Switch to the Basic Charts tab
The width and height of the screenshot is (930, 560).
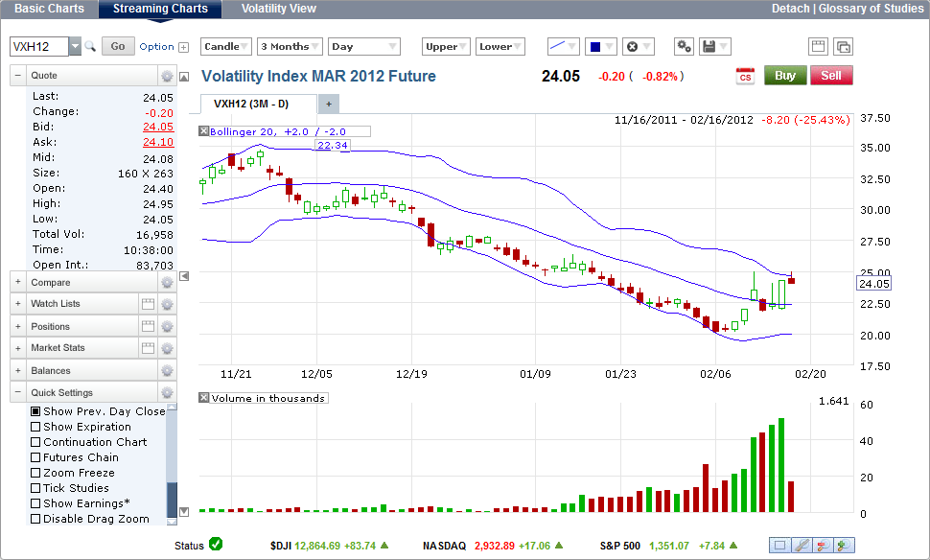[49, 9]
